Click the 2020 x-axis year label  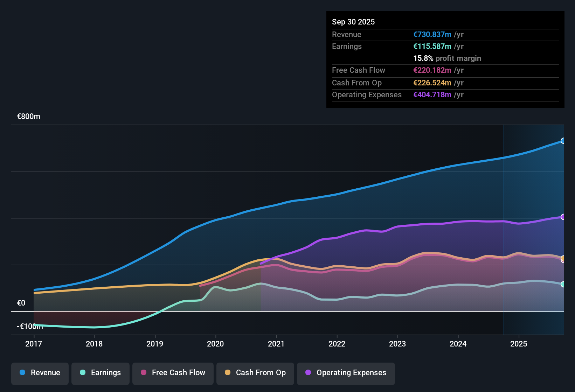(x=215, y=344)
